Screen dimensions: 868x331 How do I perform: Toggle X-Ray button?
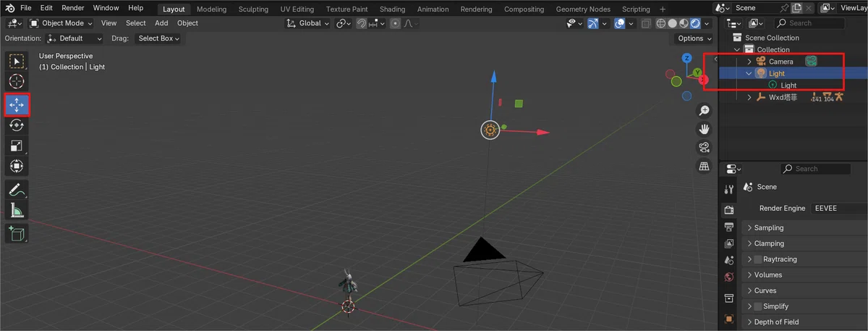pos(644,23)
